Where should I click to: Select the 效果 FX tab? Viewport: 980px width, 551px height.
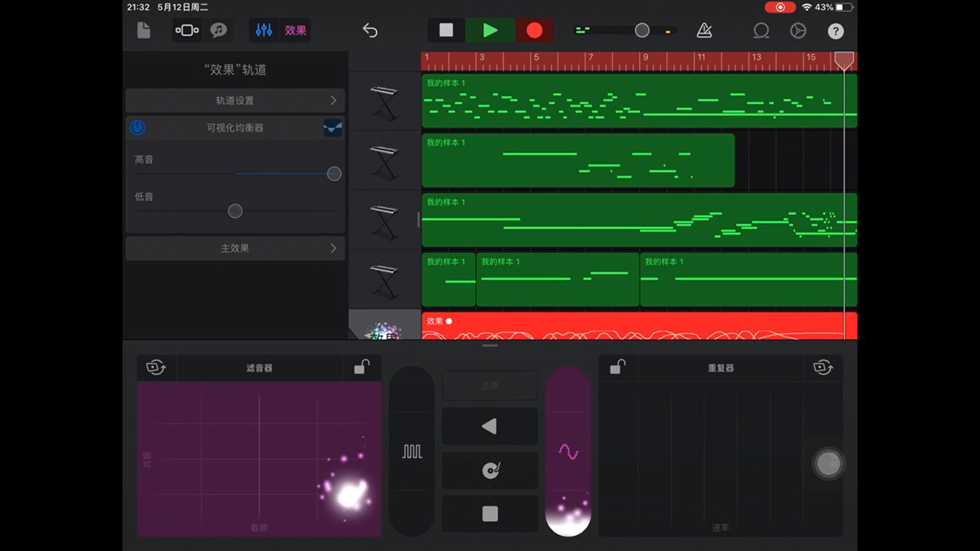click(x=295, y=31)
